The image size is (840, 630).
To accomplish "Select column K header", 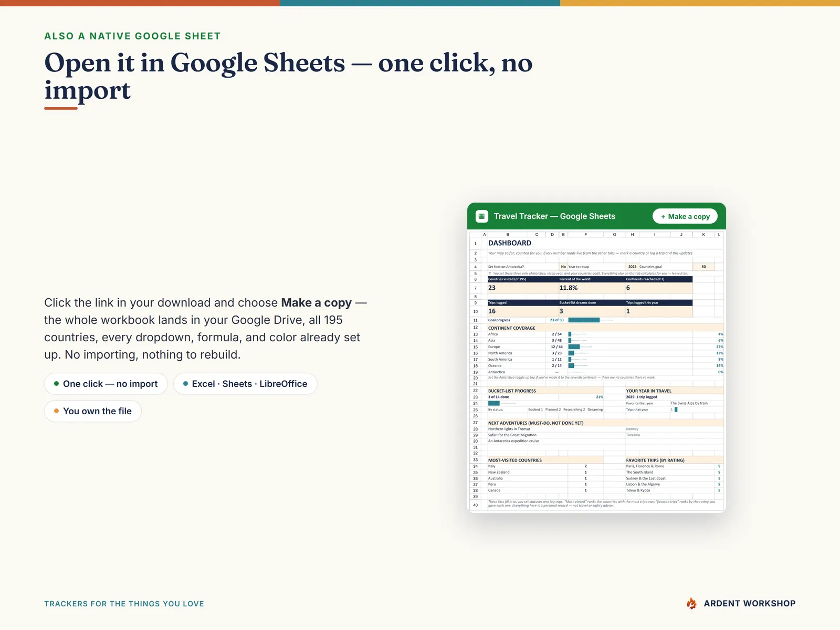I will pos(703,235).
